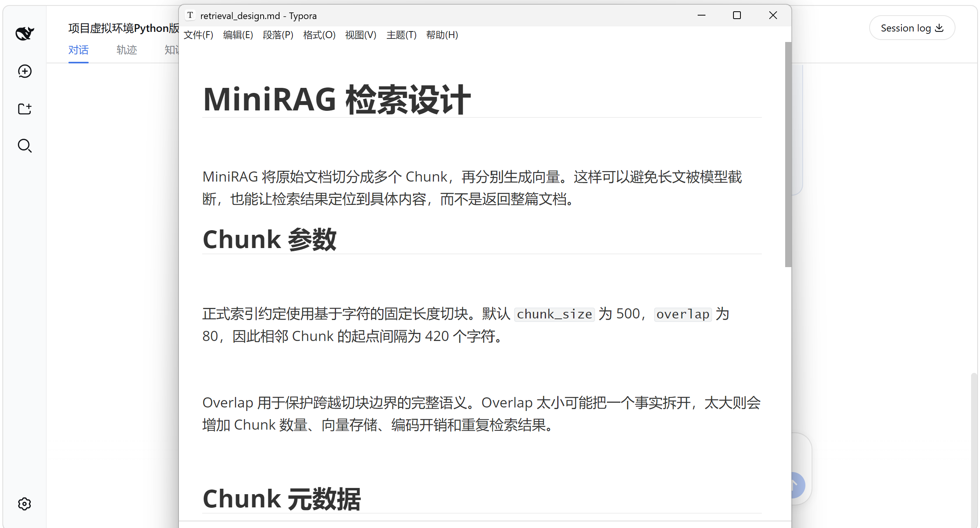Switch to the 轨迹 tab
This screenshot has width=980, height=528.
coord(127,50)
